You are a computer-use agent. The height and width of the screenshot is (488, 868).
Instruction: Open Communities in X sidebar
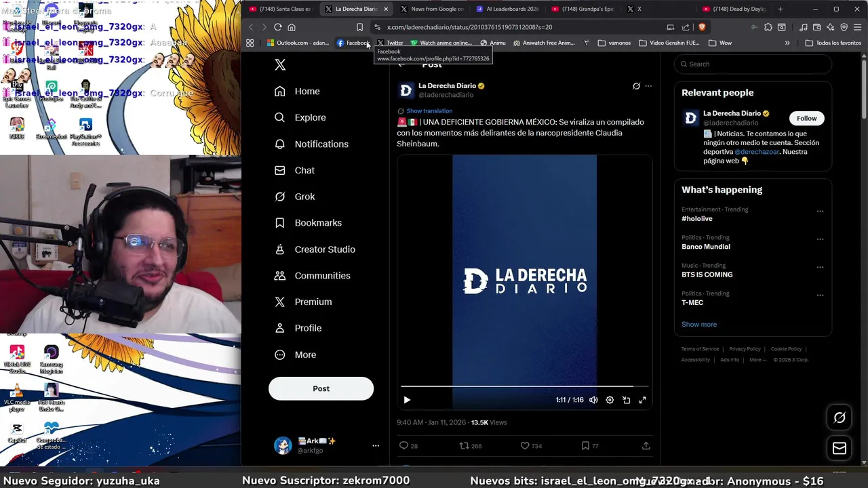[x=312, y=276]
